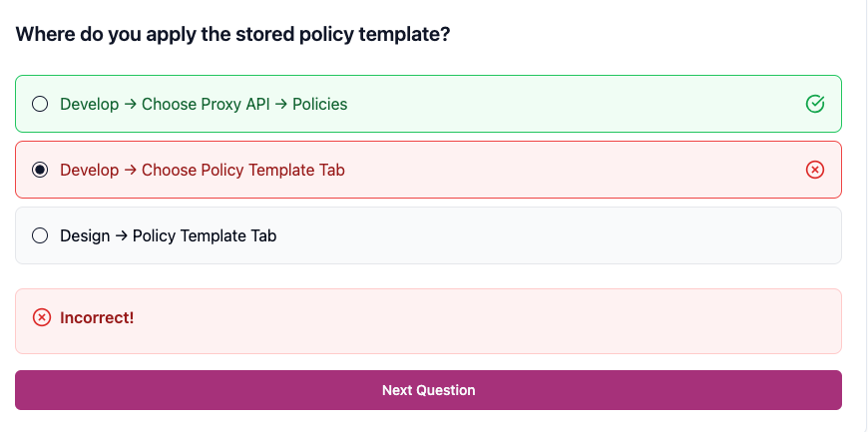The height and width of the screenshot is (432, 868).
Task: Select the "Develop → Choose Proxy API → Policies" radio button
Action: tap(40, 104)
